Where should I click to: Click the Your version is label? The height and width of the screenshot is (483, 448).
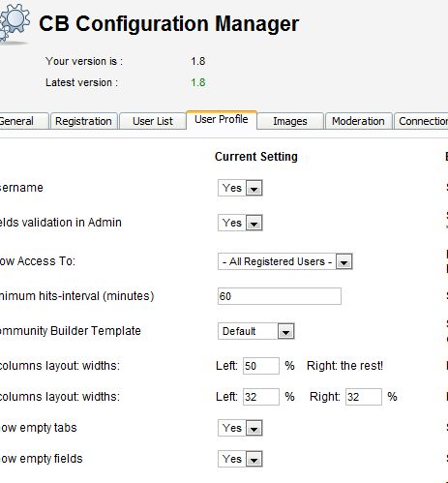[x=84, y=61]
